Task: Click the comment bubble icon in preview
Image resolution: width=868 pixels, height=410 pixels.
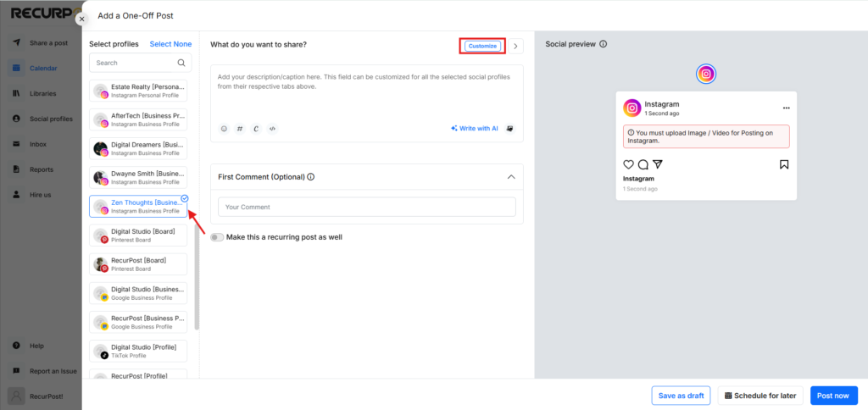Action: (x=643, y=164)
